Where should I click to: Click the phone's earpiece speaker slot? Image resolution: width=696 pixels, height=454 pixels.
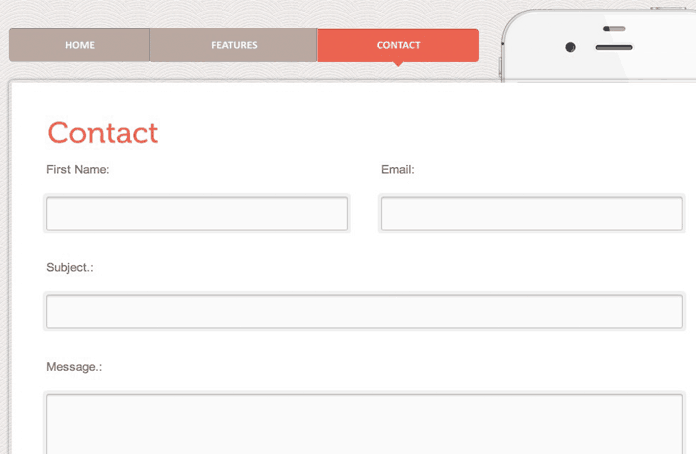pos(614,47)
